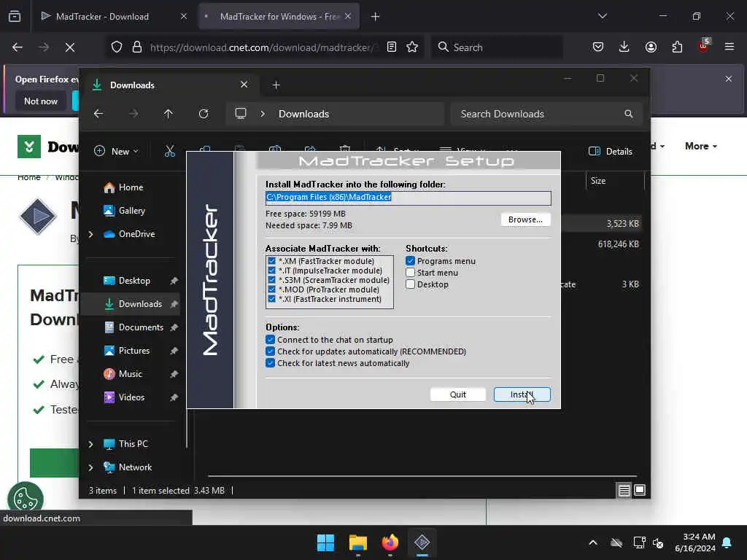Uncheck *.XM (FastTracker module) association
This screenshot has width=747, height=560.
271,261
